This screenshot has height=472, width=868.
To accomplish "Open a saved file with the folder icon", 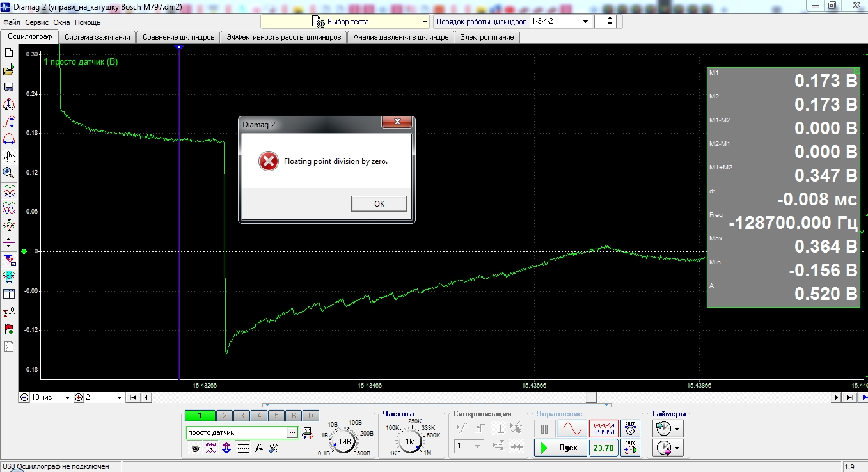I will 9,70.
